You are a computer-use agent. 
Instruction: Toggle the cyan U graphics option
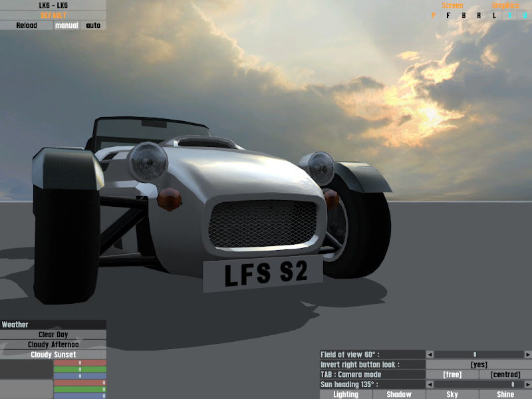point(525,15)
